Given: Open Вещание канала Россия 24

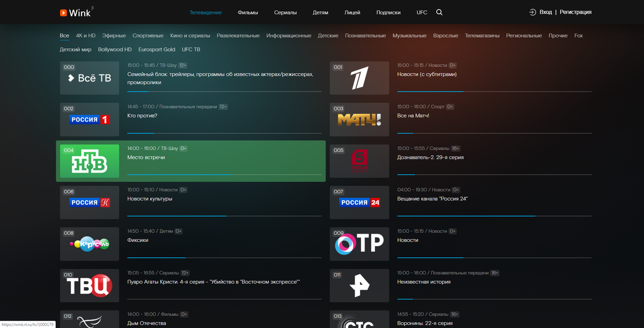Looking at the screenshot, I should [433, 199].
